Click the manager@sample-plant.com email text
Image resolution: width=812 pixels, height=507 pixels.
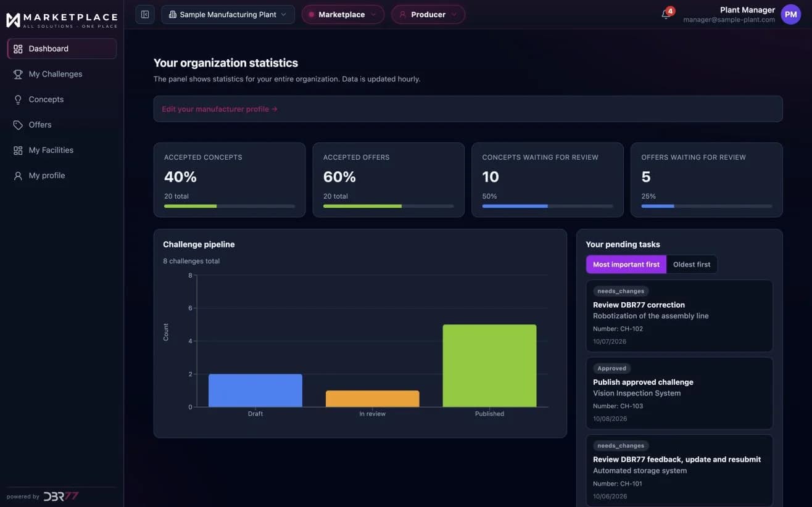(x=729, y=20)
